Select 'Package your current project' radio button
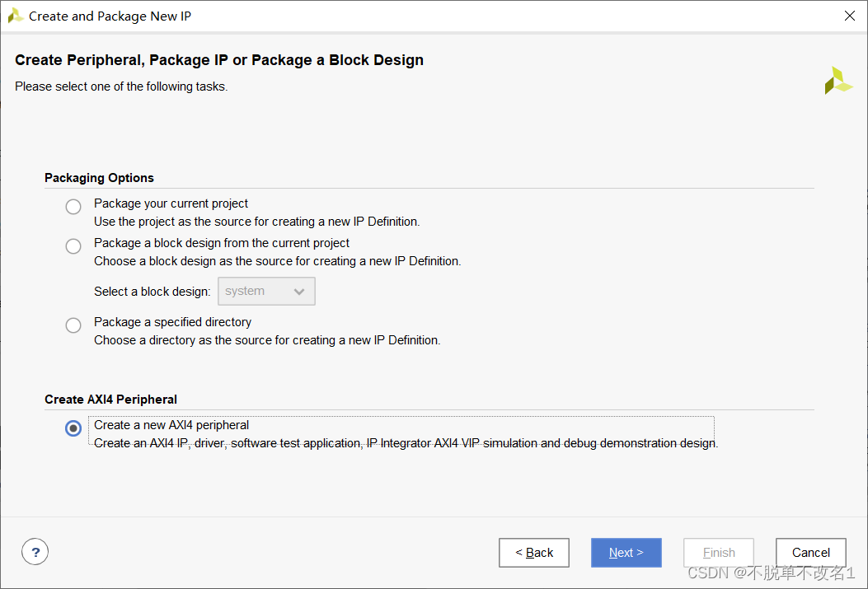 point(73,206)
